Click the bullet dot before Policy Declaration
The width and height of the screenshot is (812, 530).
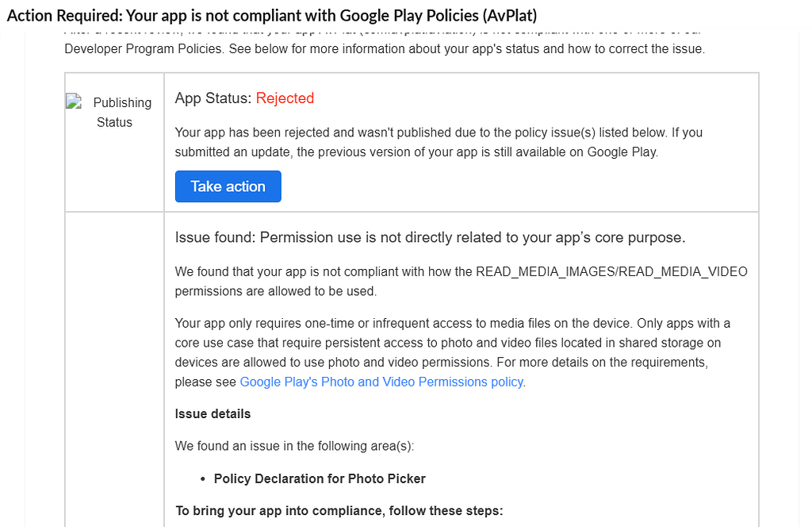[202, 479]
